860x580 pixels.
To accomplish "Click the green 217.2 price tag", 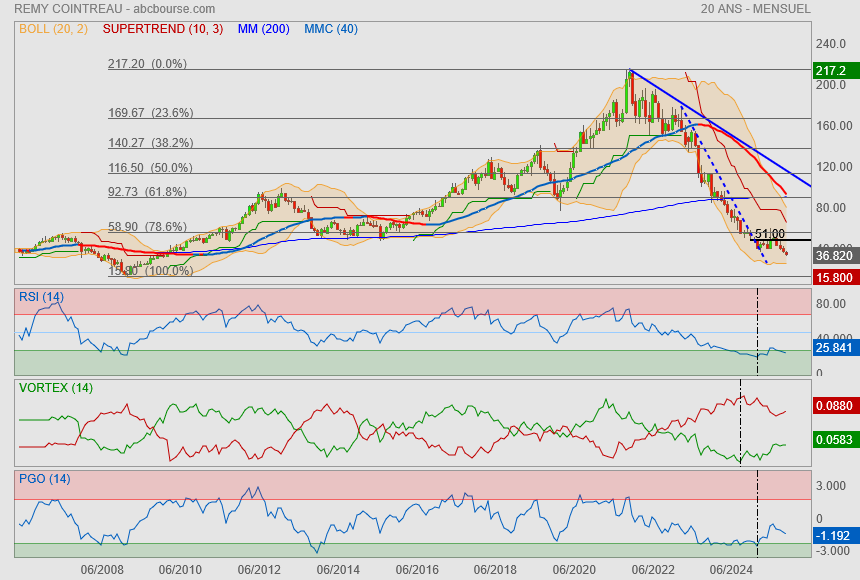I will click(x=831, y=71).
